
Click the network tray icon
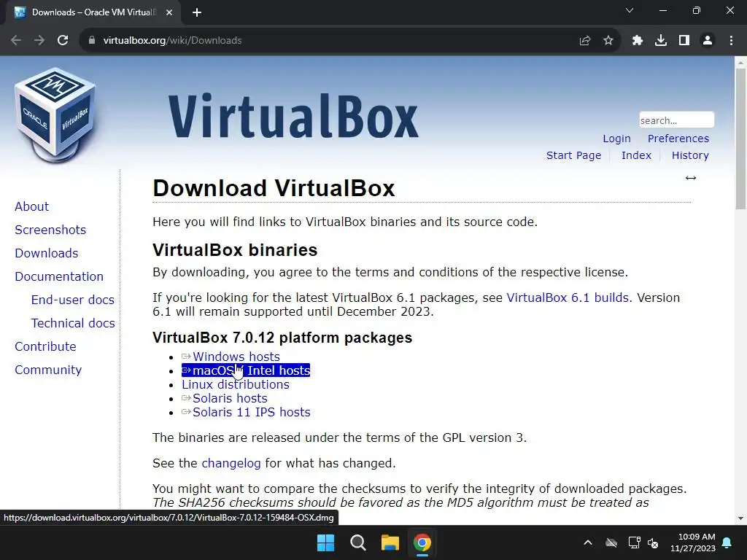tap(634, 542)
